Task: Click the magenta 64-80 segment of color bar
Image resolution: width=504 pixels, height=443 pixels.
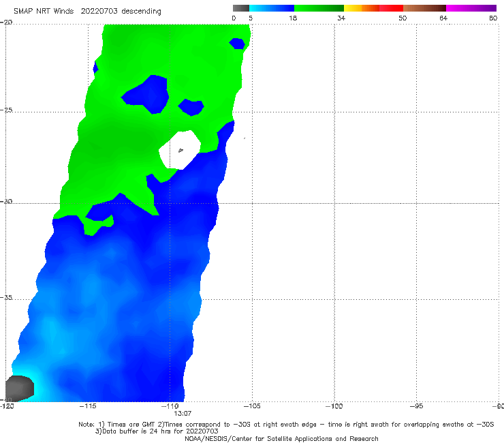Action: pos(471,8)
